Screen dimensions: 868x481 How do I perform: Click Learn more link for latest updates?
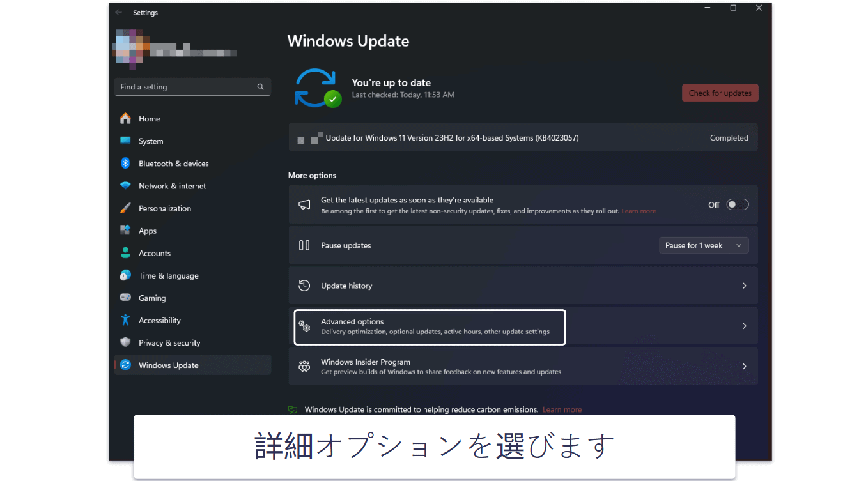pos(639,211)
